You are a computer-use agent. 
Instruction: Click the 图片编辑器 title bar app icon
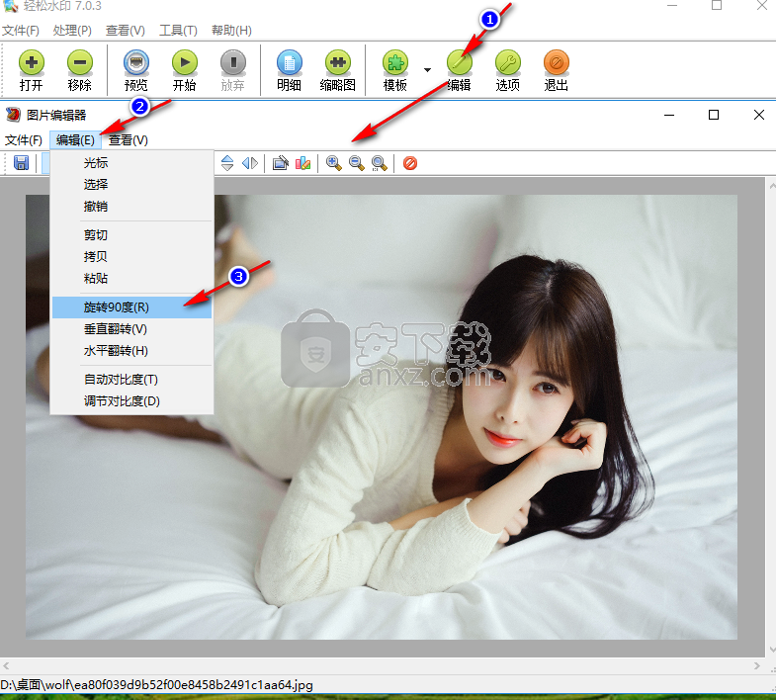pos(14,115)
